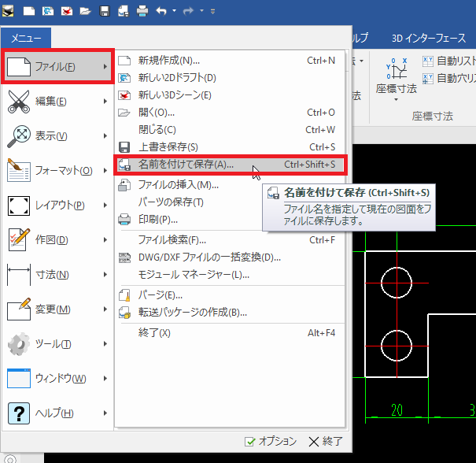Image resolution: width=476 pixels, height=463 pixels.
Task: Click the new file icon in title bar
Action: click(28, 12)
